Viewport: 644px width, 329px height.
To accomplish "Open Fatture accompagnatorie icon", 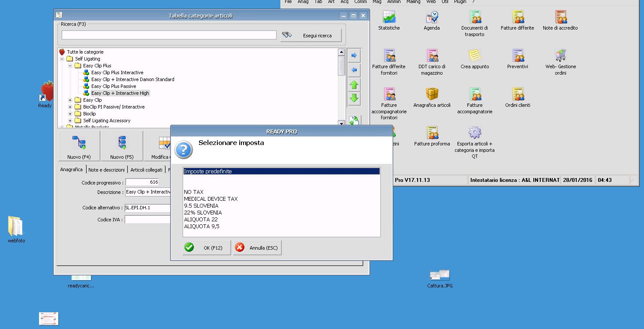I will [x=475, y=101].
